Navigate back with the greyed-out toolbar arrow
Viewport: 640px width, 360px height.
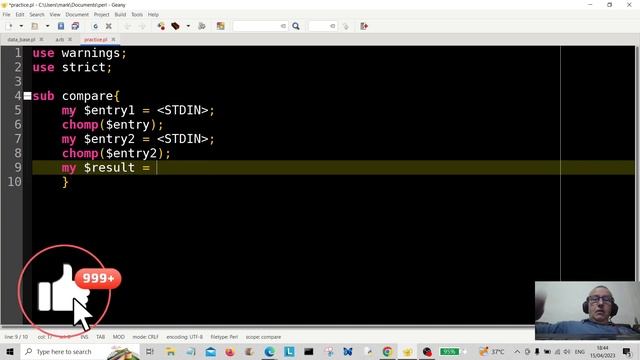pos(128,26)
